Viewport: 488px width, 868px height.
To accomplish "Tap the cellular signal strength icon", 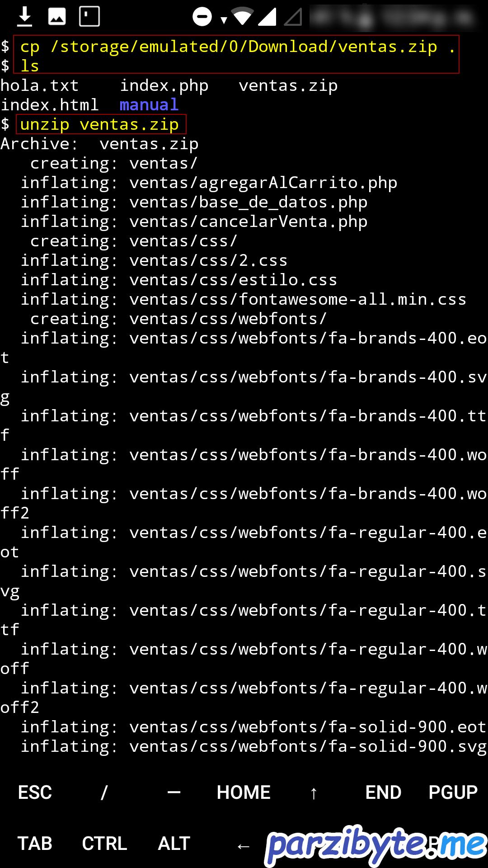I will (x=268, y=16).
